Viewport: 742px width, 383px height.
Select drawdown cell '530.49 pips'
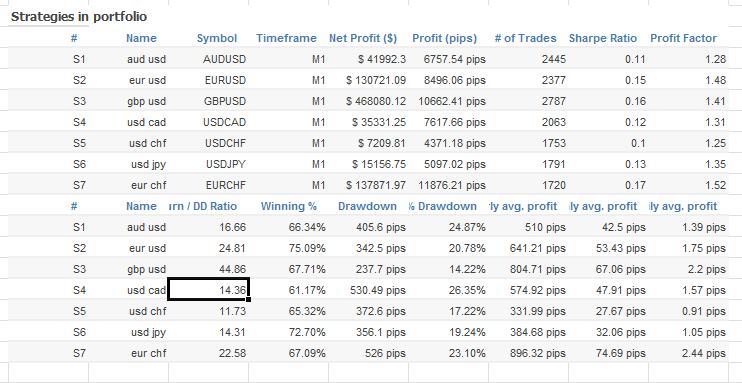tap(378, 290)
